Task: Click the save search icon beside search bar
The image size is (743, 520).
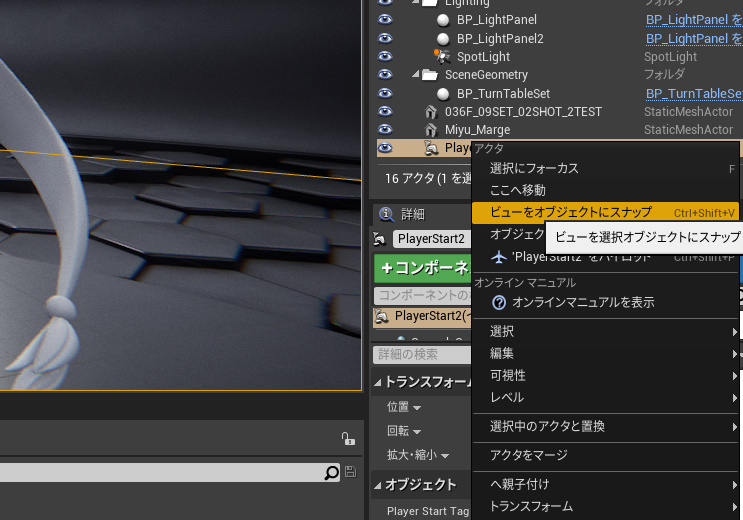Action: click(x=350, y=472)
